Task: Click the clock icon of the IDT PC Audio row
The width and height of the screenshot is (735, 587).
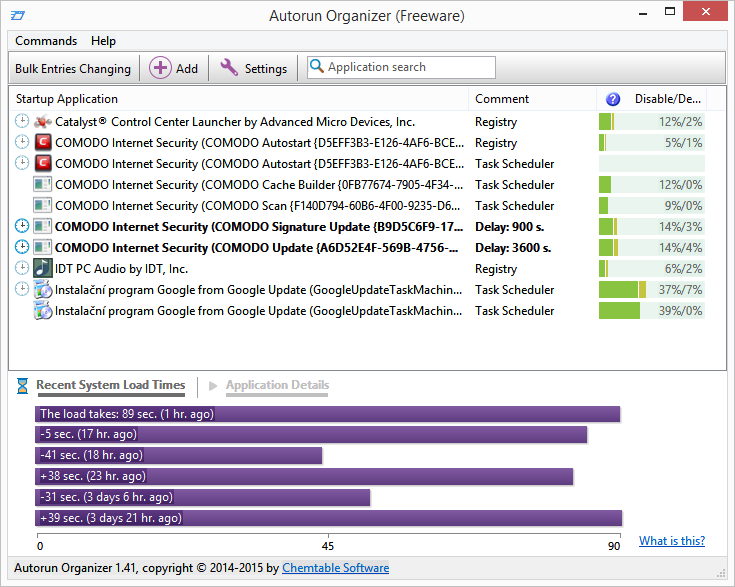Action: coord(22,268)
